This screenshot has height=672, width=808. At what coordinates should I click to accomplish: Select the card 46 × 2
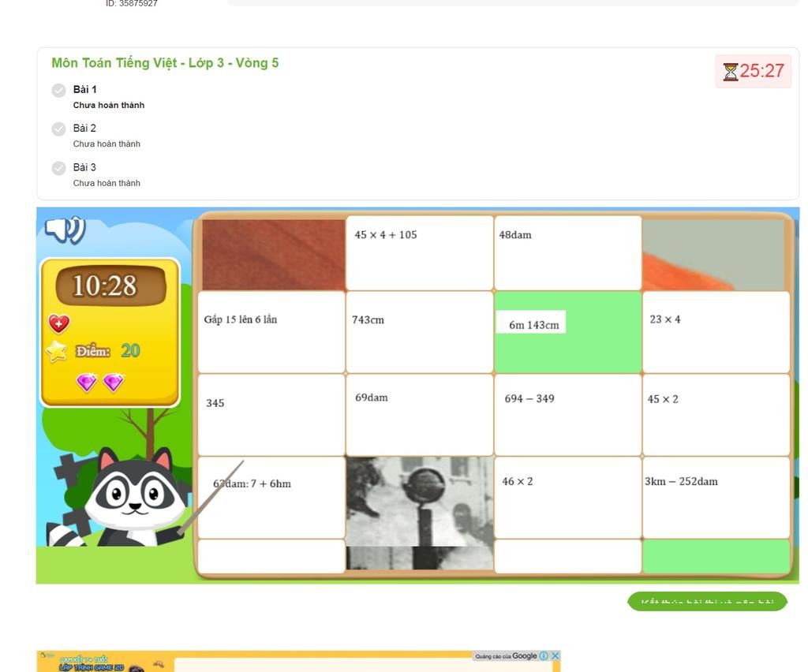(x=568, y=498)
